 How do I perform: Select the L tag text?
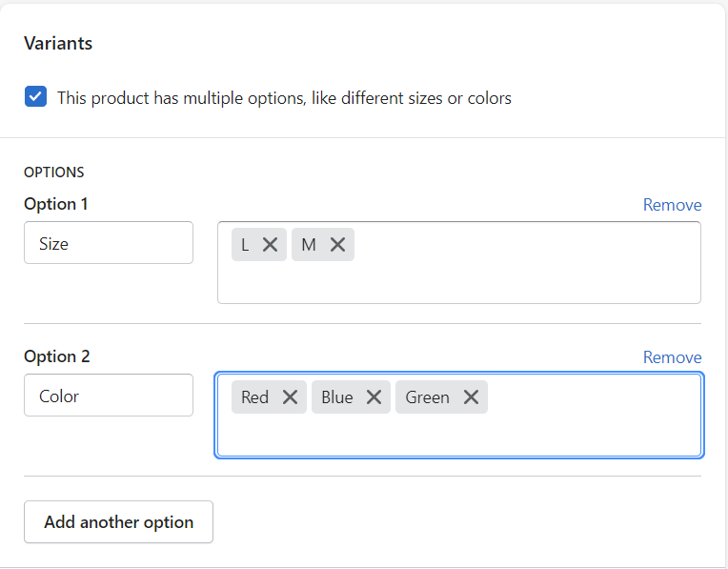tap(245, 244)
